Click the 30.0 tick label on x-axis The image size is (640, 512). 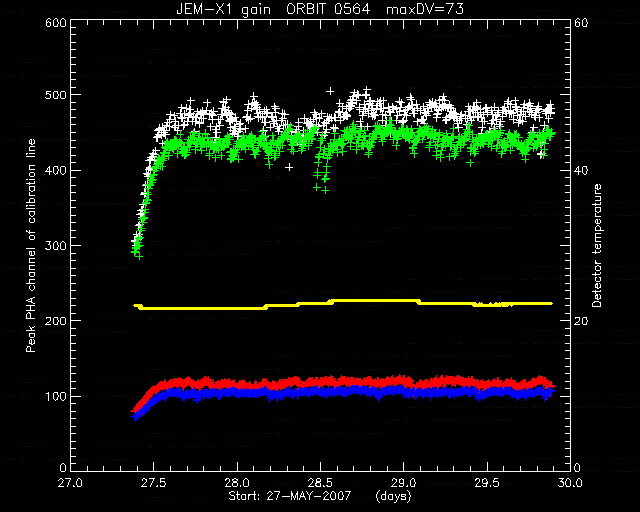[x=570, y=483]
